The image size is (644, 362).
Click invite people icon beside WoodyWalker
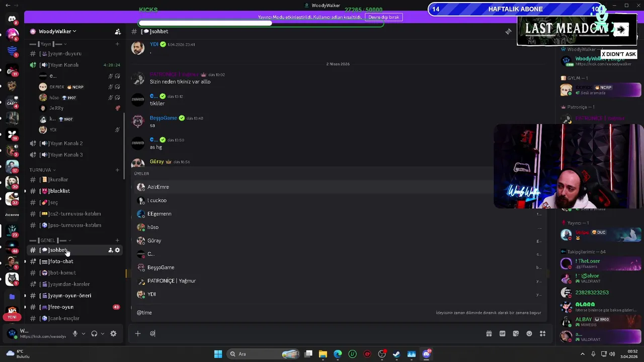(118, 31)
